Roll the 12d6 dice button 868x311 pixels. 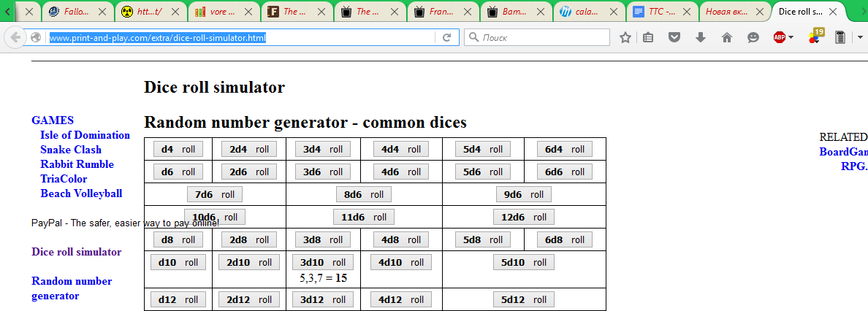(524, 218)
